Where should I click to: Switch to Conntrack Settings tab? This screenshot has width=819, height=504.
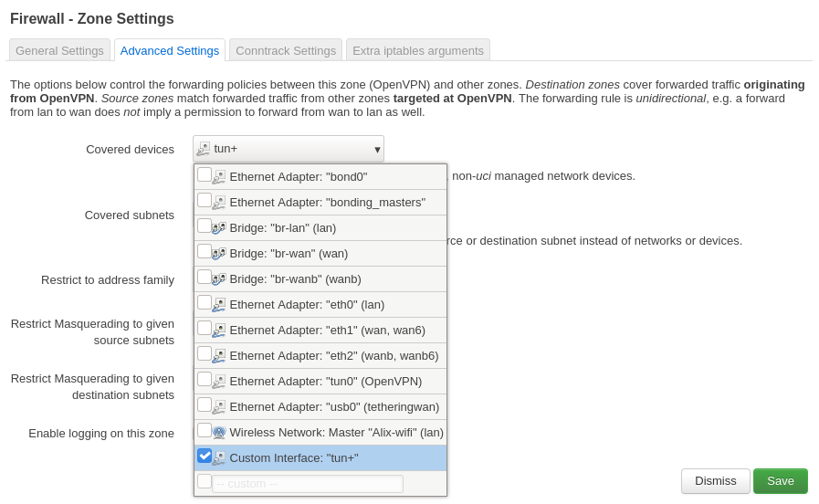[286, 50]
